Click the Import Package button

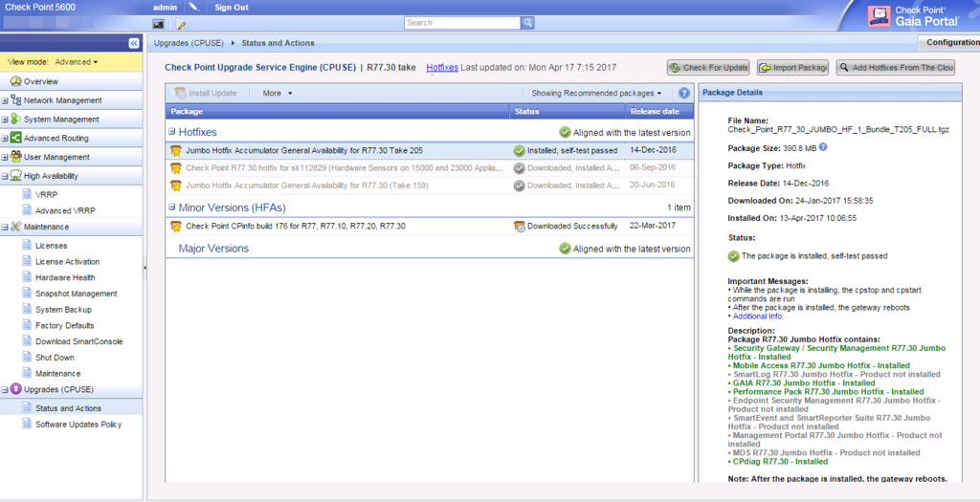click(792, 68)
